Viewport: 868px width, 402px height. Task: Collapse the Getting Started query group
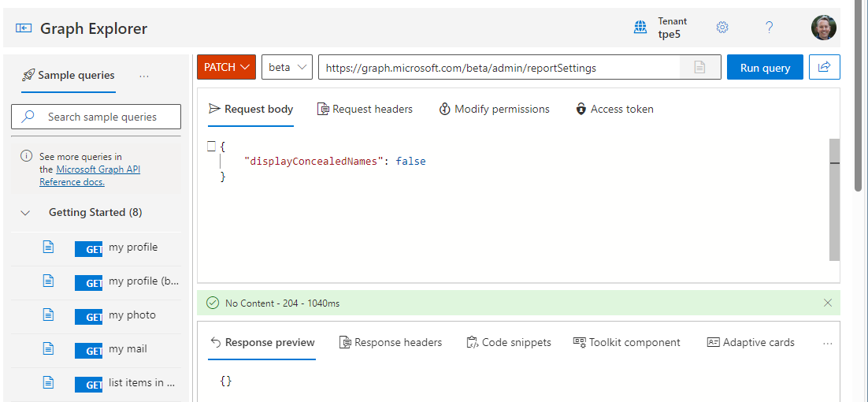pos(26,213)
